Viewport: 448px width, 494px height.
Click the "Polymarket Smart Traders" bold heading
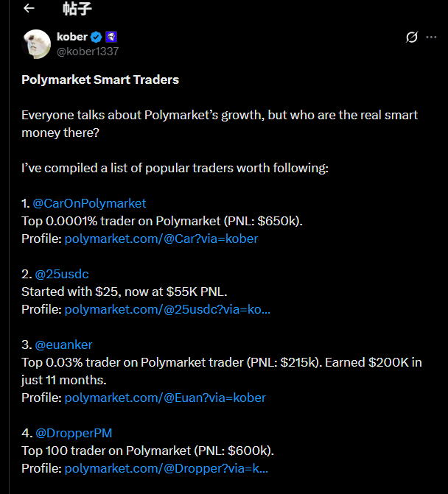pos(100,80)
